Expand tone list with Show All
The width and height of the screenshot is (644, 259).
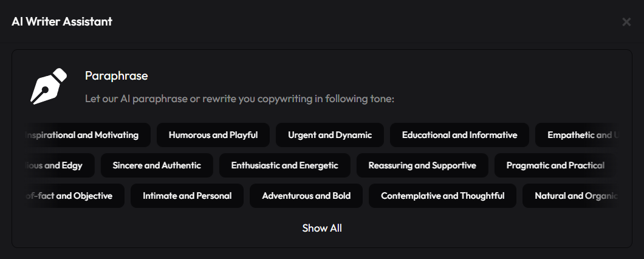(x=322, y=228)
